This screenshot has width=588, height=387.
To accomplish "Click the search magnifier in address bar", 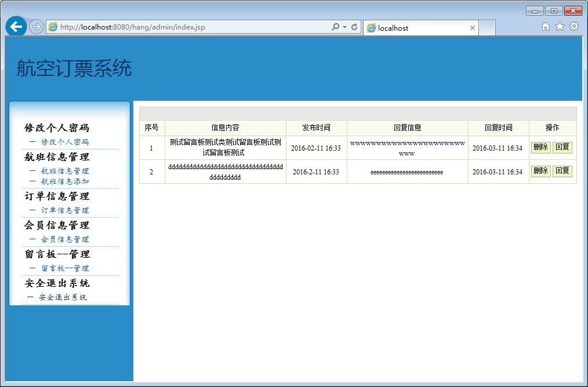I will [x=335, y=27].
